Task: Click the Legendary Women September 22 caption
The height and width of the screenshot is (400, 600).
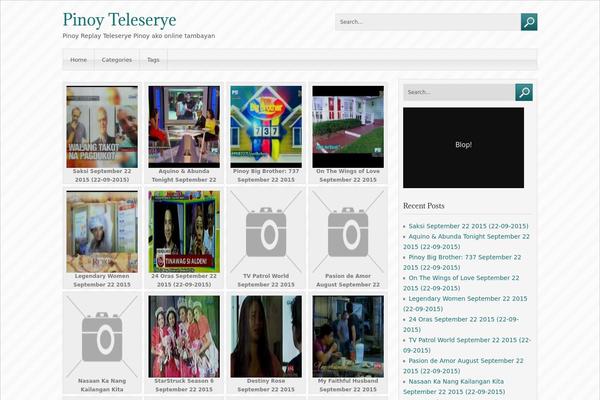Action: click(x=102, y=280)
